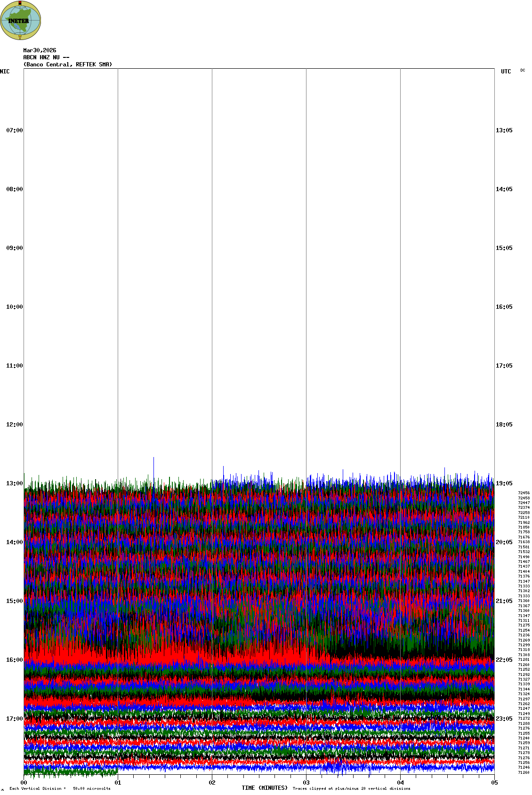Click the tall blue spike above the traces
This screenshot has height=795, width=532.
point(153,466)
